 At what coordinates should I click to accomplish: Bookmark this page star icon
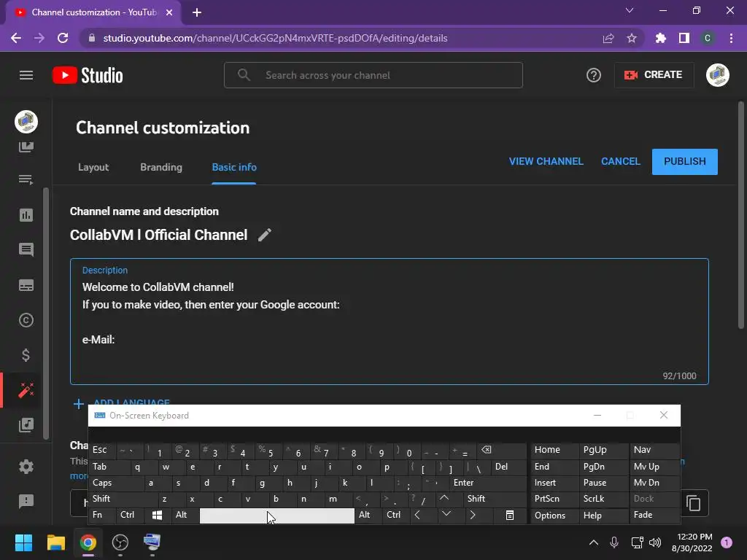(632, 38)
